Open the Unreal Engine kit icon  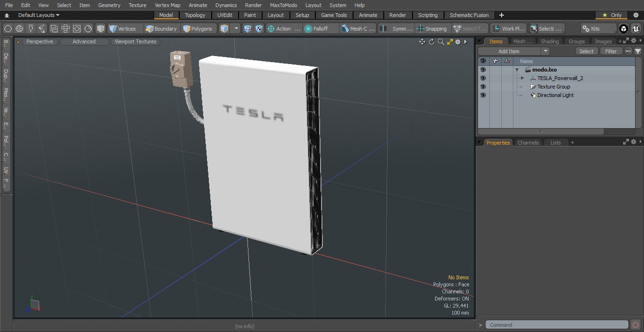(636, 29)
